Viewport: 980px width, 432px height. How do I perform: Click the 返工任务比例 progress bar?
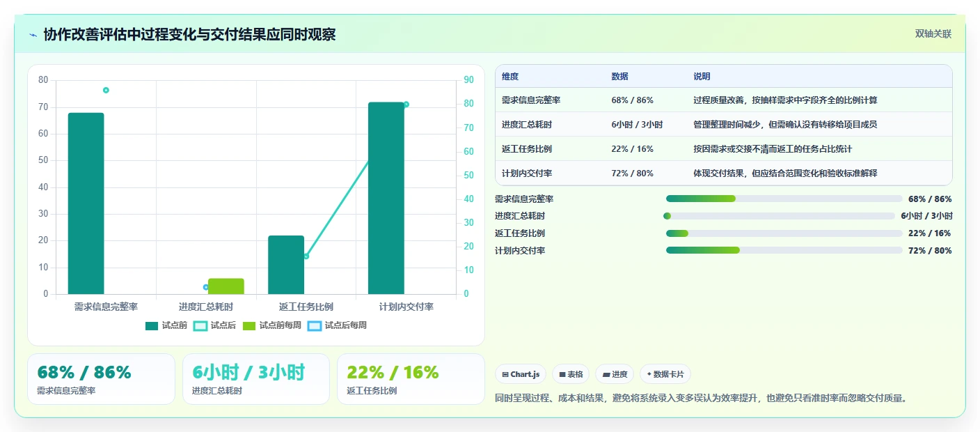pyautogui.click(x=784, y=233)
